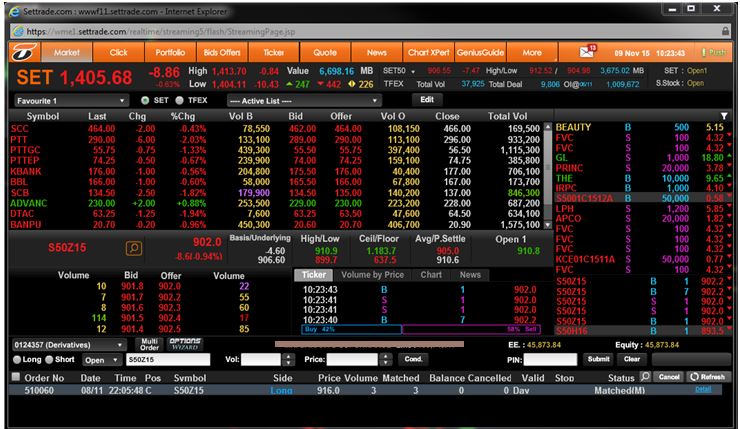This screenshot has height=429, width=740.
Task: Open GeniusGuide
Action: [x=480, y=52]
